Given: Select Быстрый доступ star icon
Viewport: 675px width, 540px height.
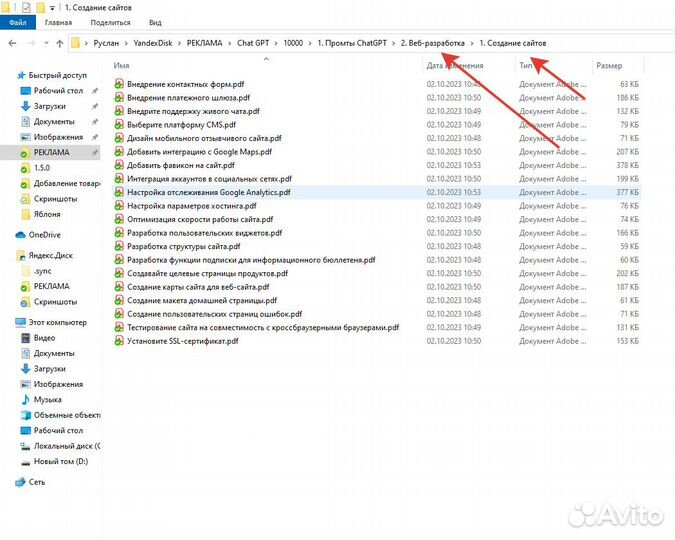Looking at the screenshot, I should point(21,75).
